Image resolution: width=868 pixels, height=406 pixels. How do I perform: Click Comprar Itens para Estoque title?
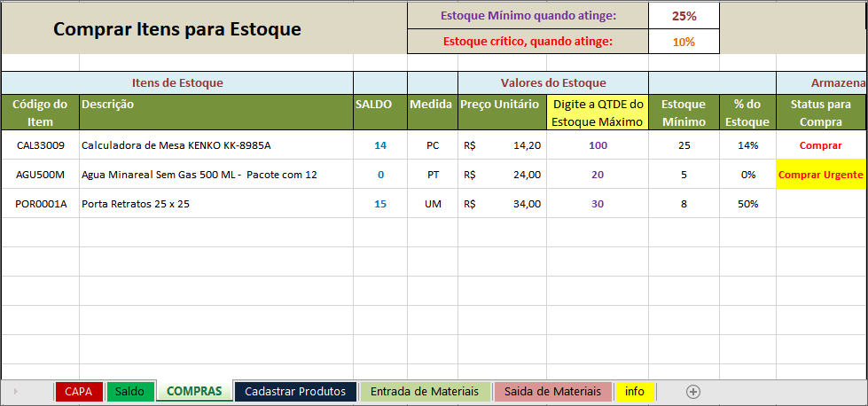tap(177, 28)
